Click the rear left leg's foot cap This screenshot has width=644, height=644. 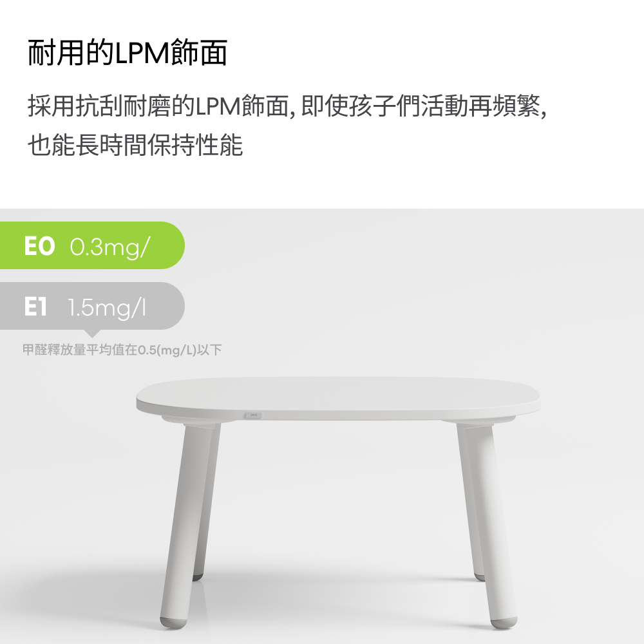tap(198, 577)
